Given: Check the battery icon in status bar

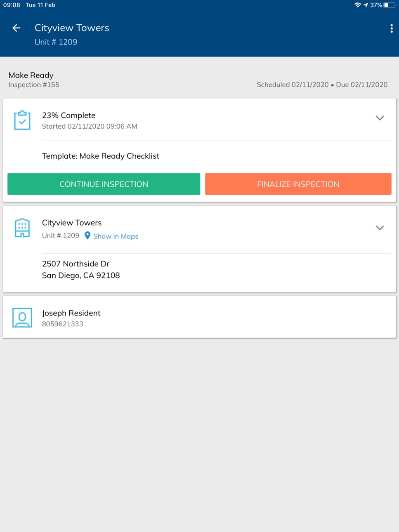Looking at the screenshot, I should pyautogui.click(x=389, y=5).
